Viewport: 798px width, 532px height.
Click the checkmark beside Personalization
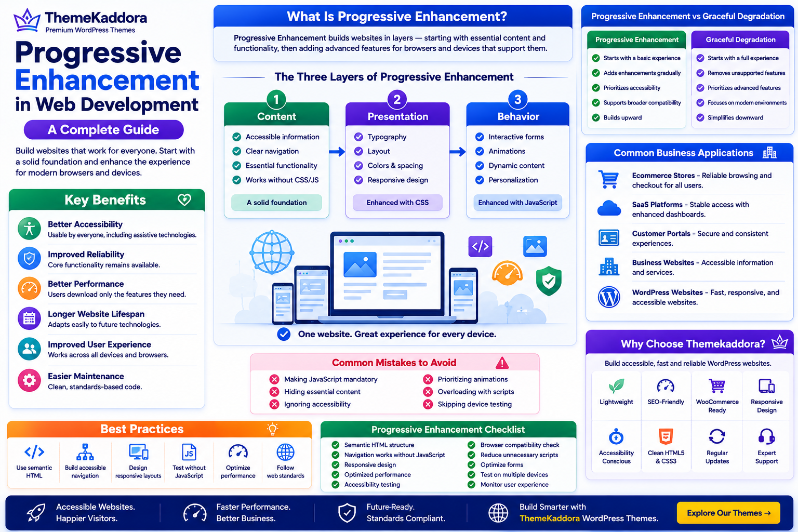pos(480,180)
